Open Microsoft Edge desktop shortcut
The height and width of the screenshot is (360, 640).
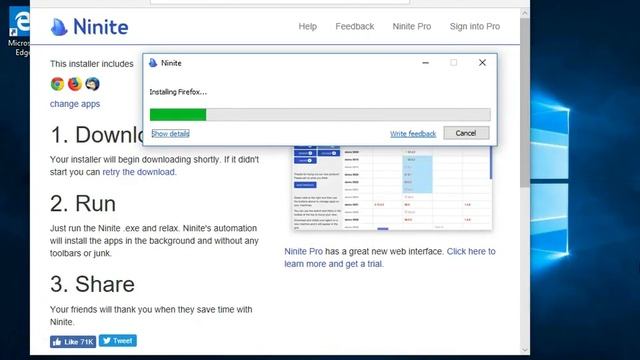coord(19,32)
